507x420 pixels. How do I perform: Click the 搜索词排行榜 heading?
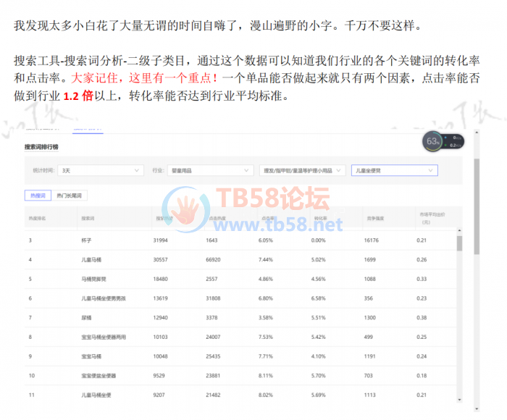41,147
